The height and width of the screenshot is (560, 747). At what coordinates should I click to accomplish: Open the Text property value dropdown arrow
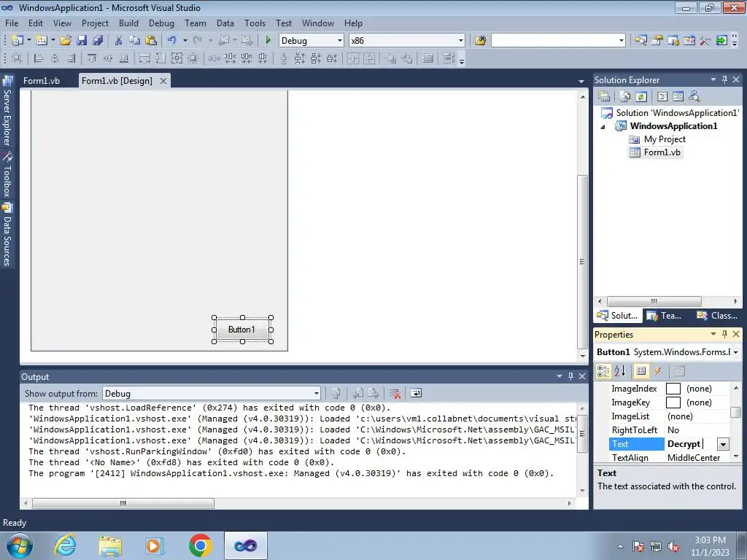click(723, 444)
